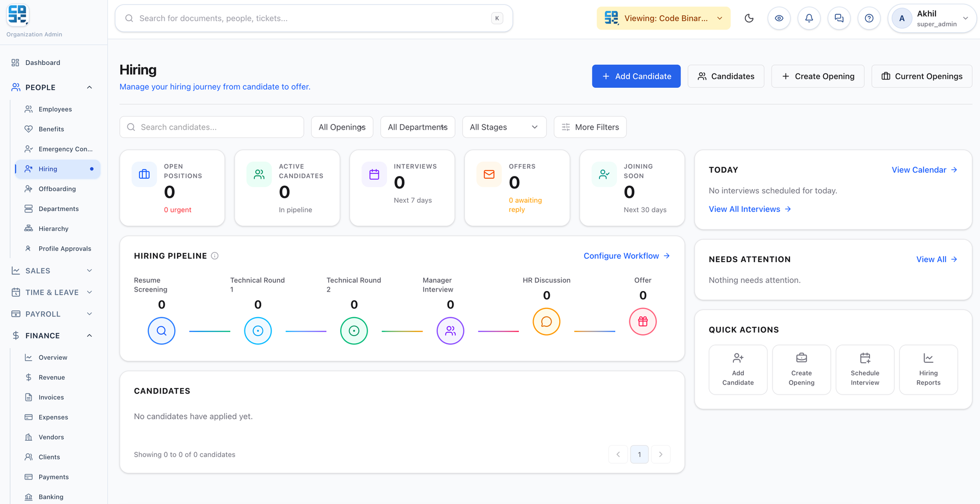980x504 pixels.
Task: Focus the Search candidates field
Action: 212,127
